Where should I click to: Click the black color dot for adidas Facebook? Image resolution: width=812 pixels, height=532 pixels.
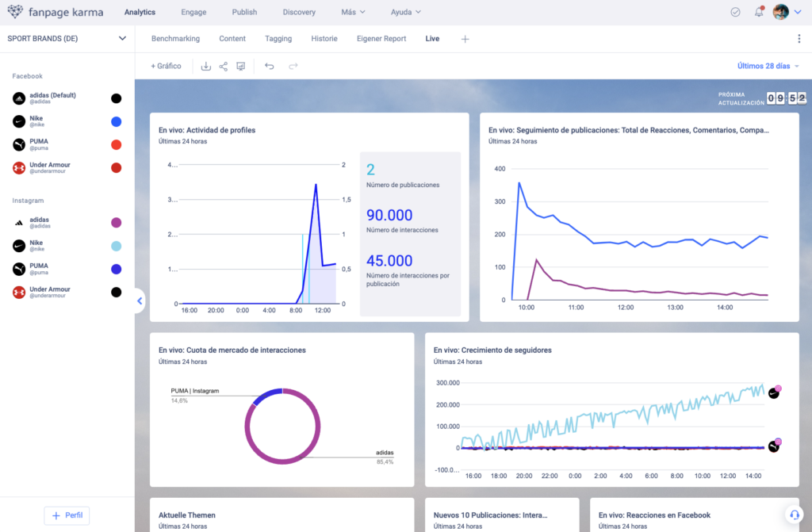tap(116, 98)
